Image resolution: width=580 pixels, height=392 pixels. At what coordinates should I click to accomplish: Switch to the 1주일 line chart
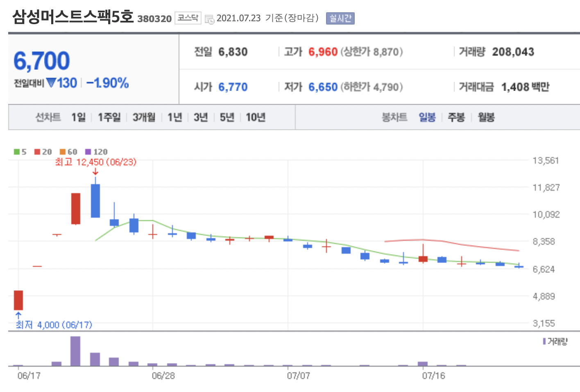pos(109,117)
